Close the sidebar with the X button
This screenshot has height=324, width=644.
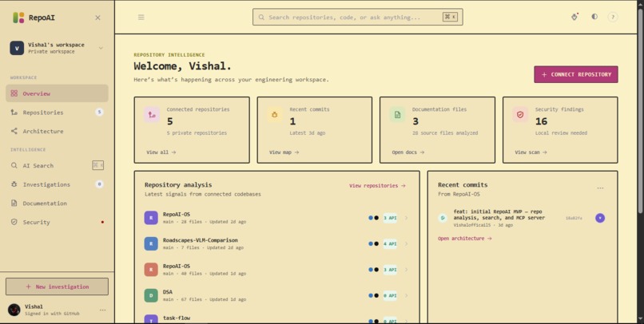pos(97,18)
